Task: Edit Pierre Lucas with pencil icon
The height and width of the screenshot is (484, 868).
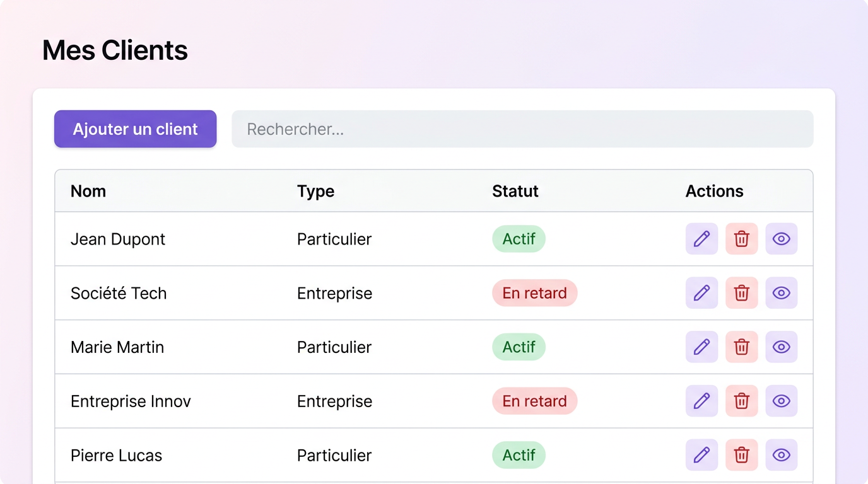Action: [x=701, y=455]
